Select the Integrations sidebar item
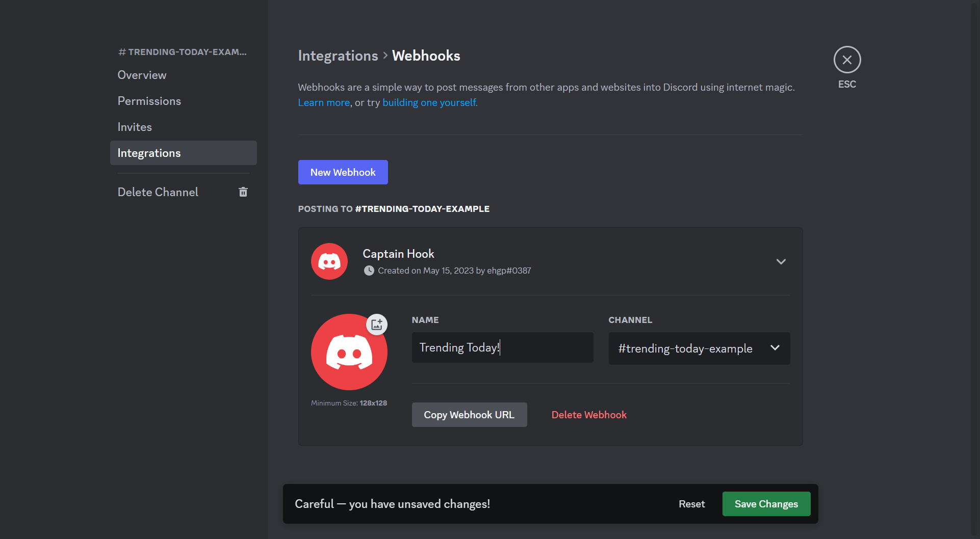This screenshot has width=980, height=539. [x=184, y=153]
